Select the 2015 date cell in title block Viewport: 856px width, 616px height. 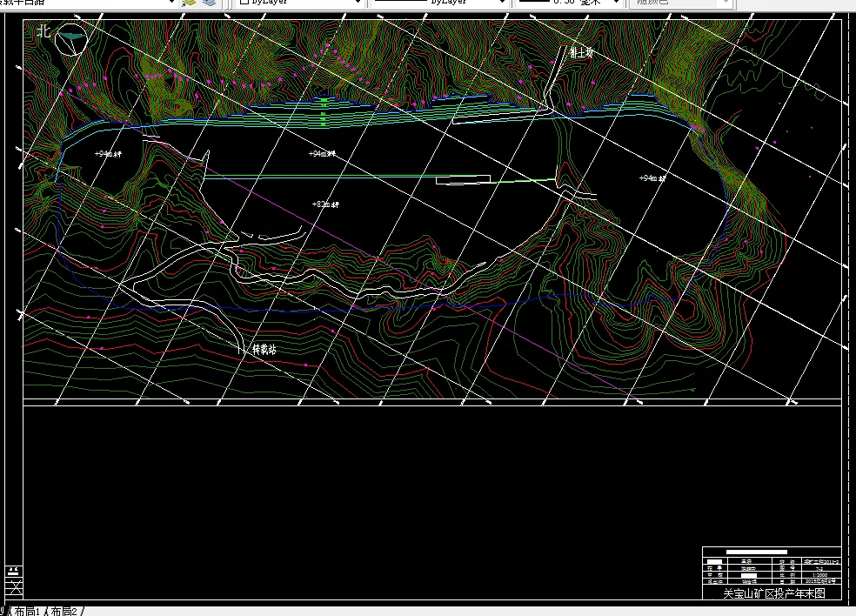click(x=820, y=581)
